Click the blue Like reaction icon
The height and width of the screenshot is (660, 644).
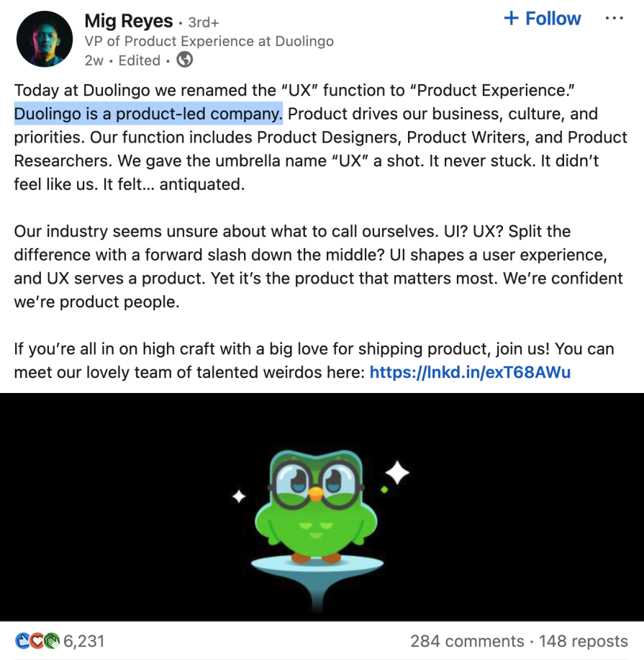pos(22,641)
